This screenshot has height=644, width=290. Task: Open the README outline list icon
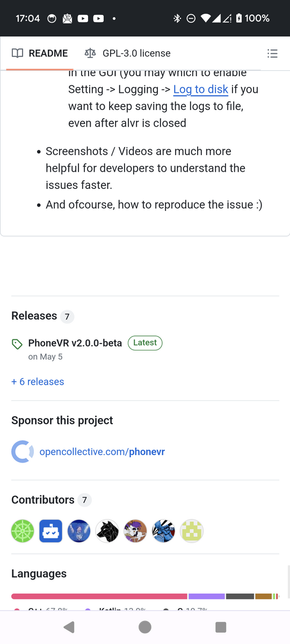[x=272, y=53]
